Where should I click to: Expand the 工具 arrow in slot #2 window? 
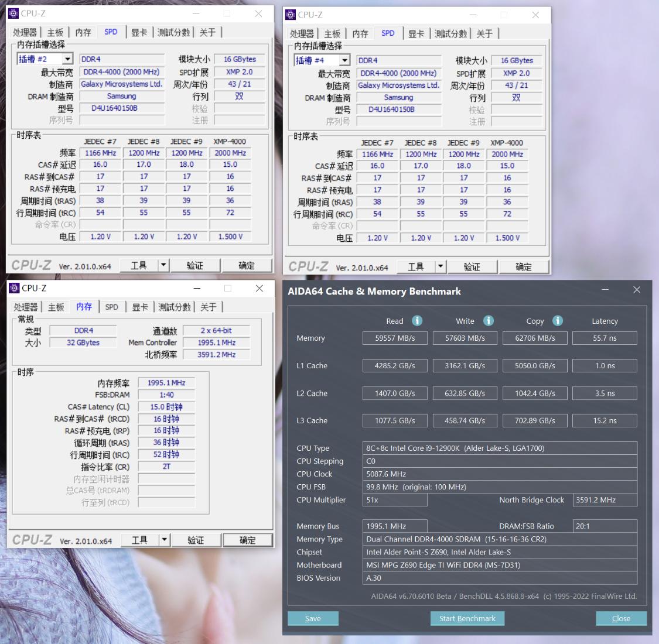click(163, 265)
